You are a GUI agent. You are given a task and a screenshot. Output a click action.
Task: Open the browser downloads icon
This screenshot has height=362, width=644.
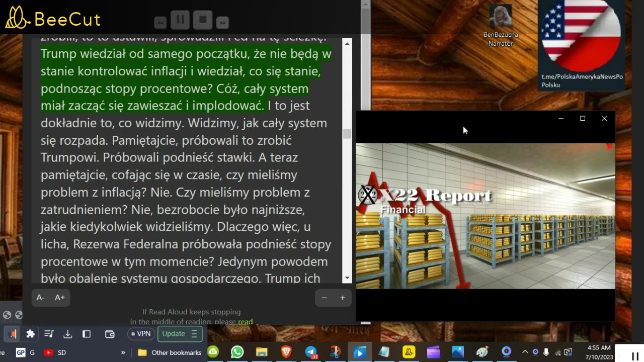point(67,334)
